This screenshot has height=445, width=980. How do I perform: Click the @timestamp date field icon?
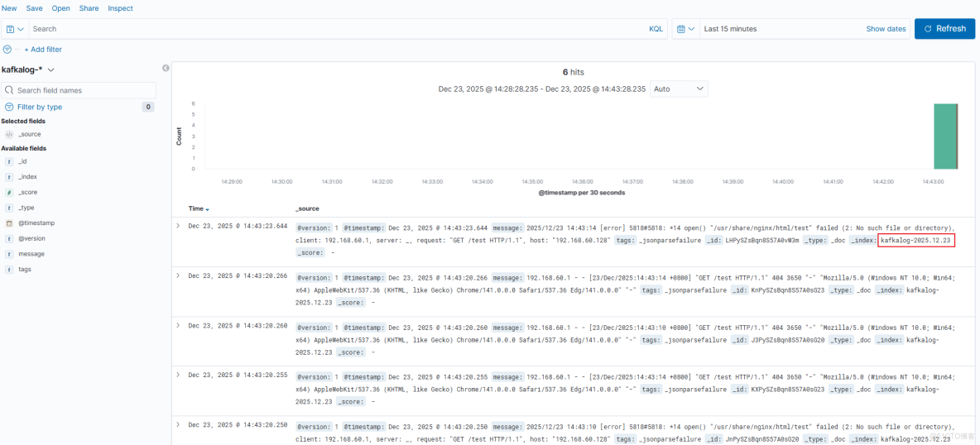9,223
